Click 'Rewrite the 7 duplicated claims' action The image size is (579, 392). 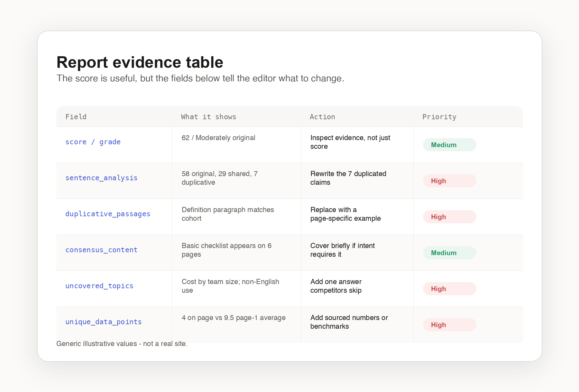click(348, 178)
